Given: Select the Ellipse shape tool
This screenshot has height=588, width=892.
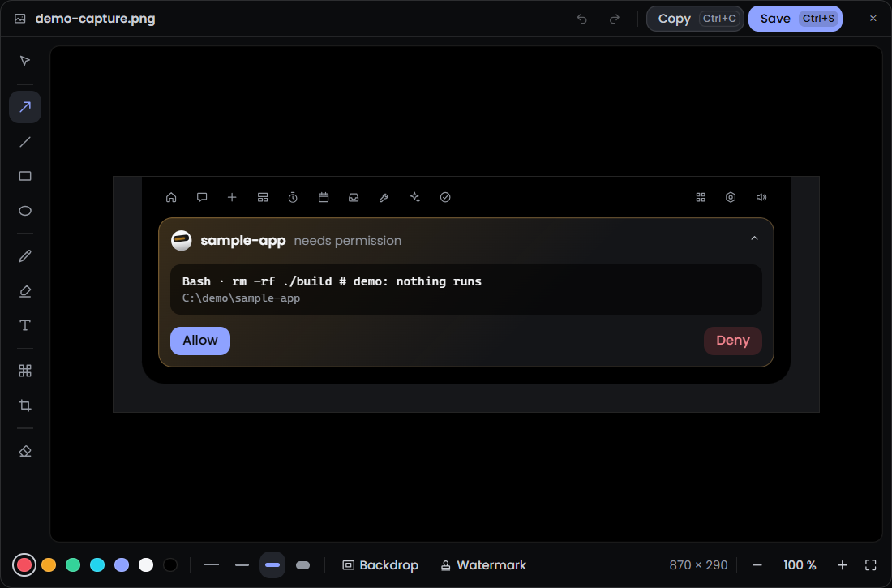Looking at the screenshot, I should [25, 211].
